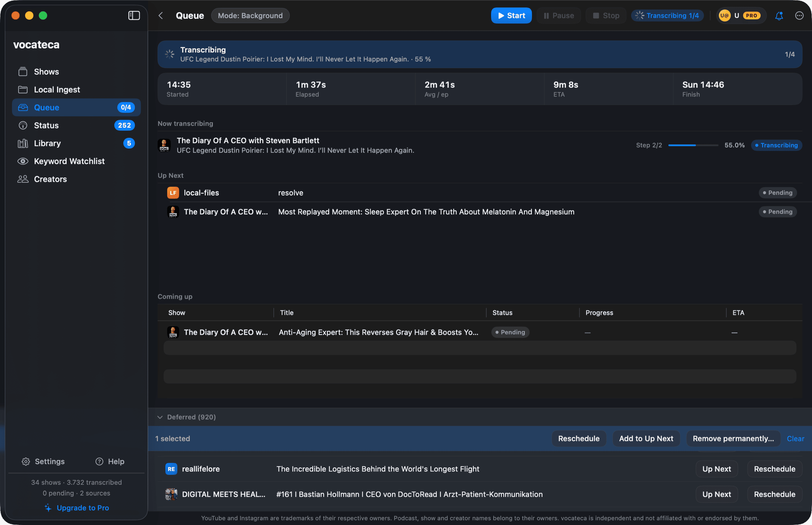
Task: Click the LF local-files badge icon
Action: click(x=173, y=193)
